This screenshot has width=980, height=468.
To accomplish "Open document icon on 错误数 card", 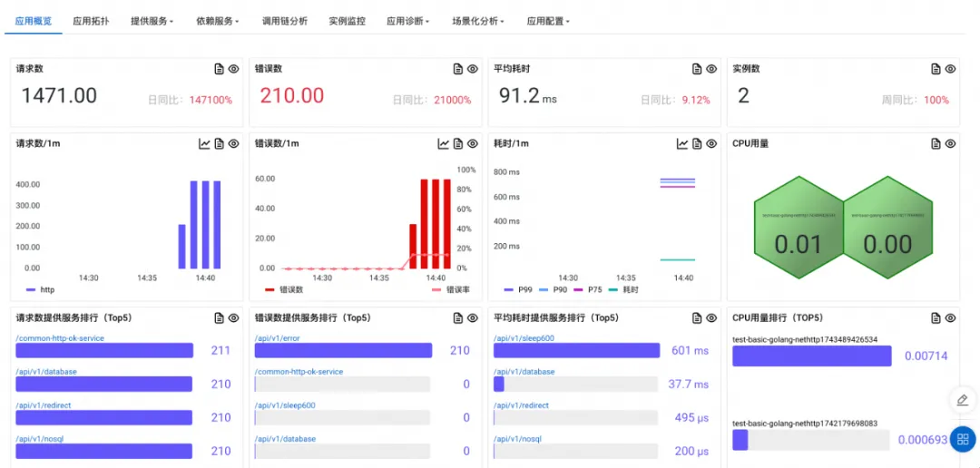I will tap(457, 69).
